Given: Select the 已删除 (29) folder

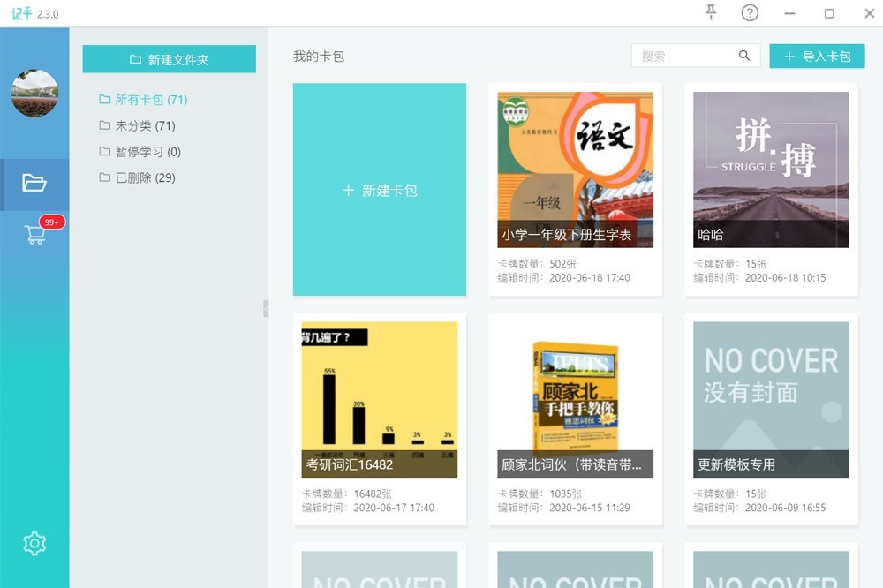Looking at the screenshot, I should (138, 177).
